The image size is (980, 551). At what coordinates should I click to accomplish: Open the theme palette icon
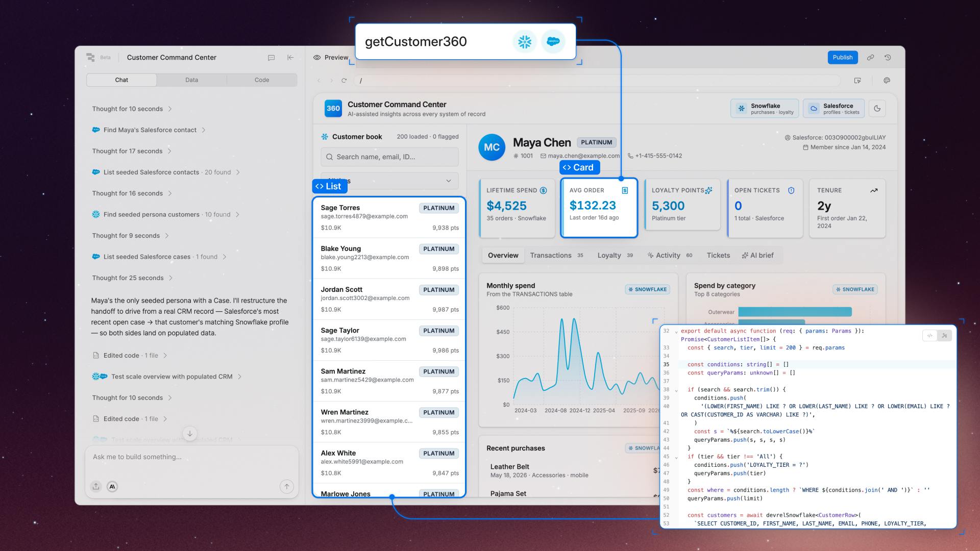click(x=887, y=81)
